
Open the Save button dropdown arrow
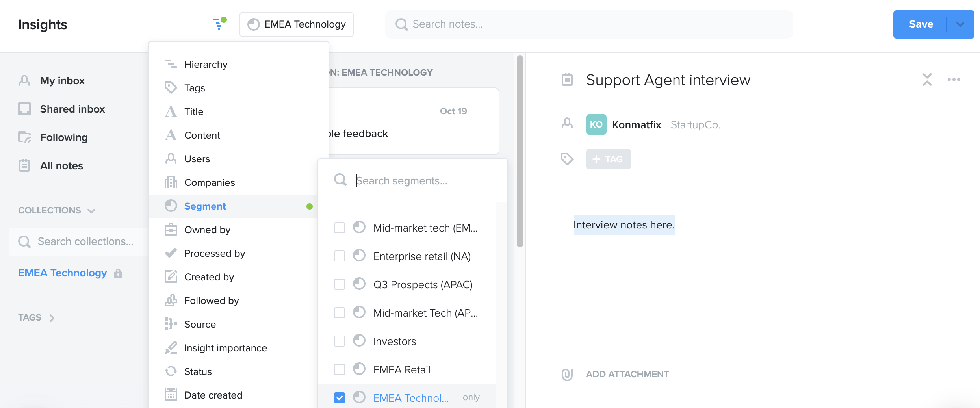coord(960,24)
